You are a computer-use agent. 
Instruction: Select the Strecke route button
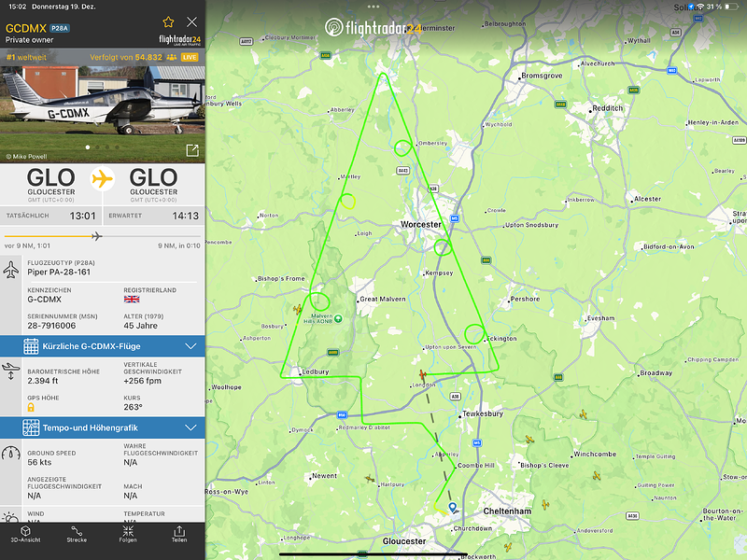click(77, 534)
